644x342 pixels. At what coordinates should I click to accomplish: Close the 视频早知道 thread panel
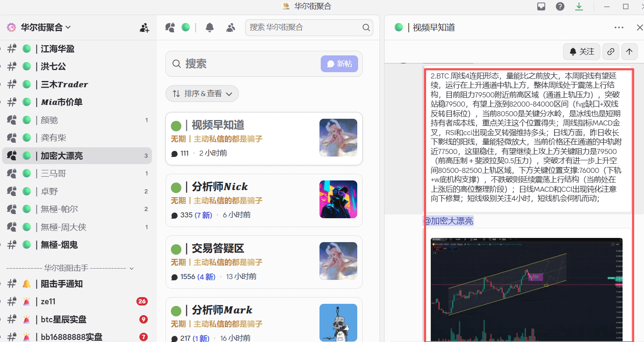(639, 28)
